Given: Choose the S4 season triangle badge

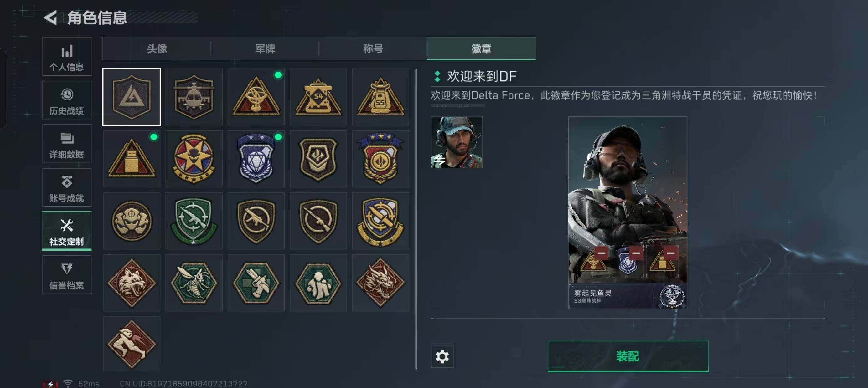Looking at the screenshot, I should tap(318, 97).
